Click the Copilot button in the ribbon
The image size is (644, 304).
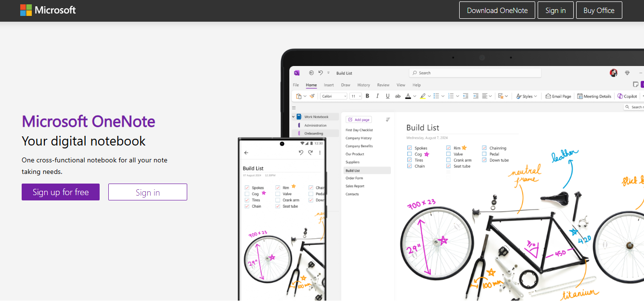(x=628, y=96)
